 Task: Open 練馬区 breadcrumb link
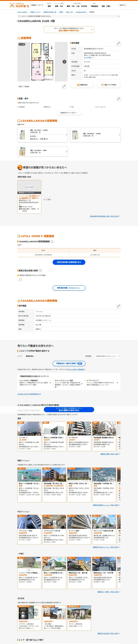pyautogui.click(x=61, y=12)
